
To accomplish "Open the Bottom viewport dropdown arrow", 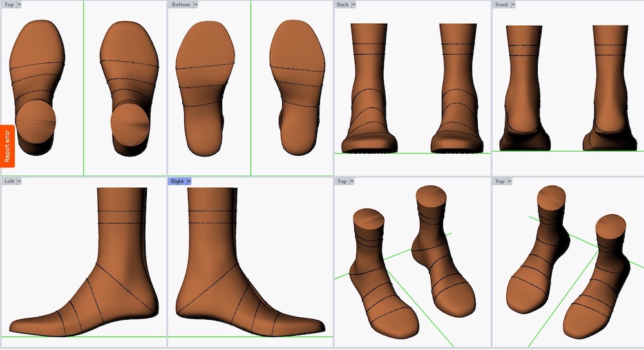I will (196, 5).
